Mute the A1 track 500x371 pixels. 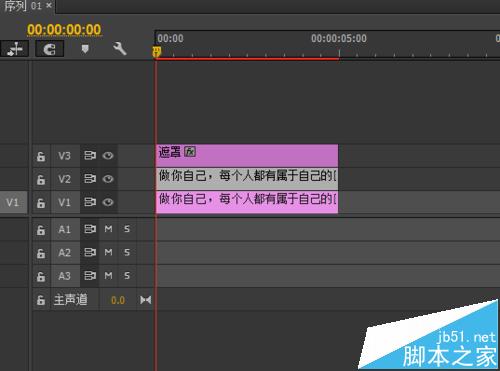click(x=108, y=229)
